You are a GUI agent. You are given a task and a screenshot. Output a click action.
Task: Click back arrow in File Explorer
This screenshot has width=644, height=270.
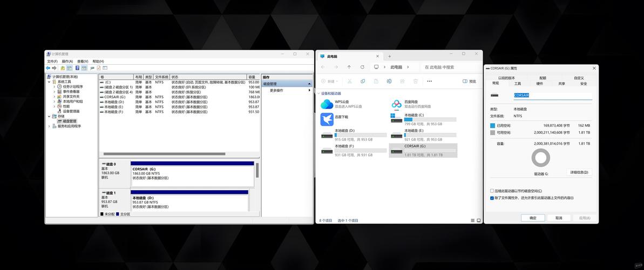click(323, 67)
